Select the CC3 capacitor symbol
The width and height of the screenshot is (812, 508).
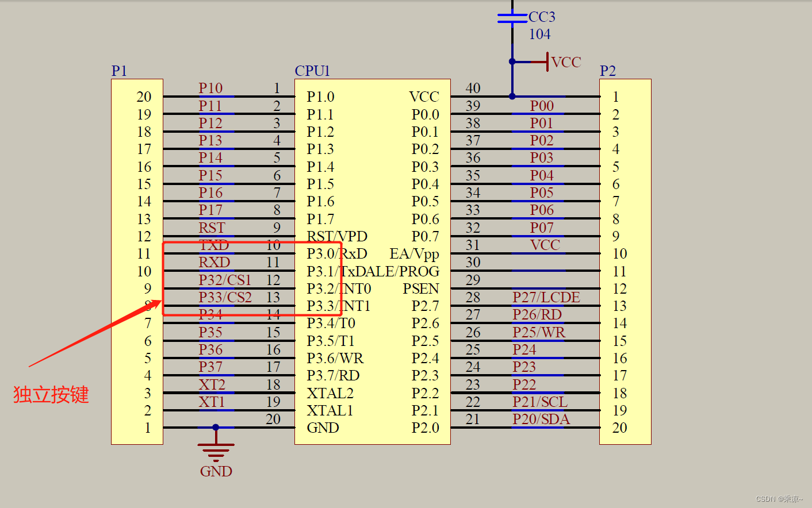[512, 18]
